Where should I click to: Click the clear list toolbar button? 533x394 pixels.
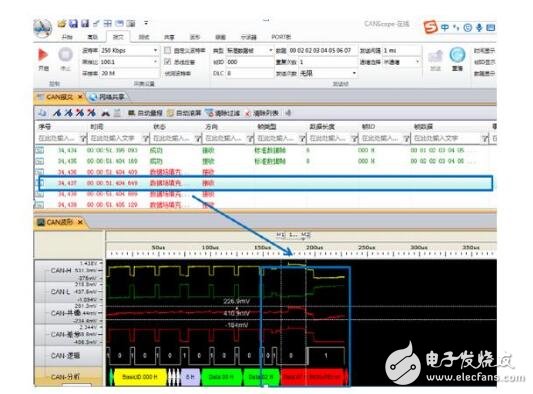tap(262, 113)
